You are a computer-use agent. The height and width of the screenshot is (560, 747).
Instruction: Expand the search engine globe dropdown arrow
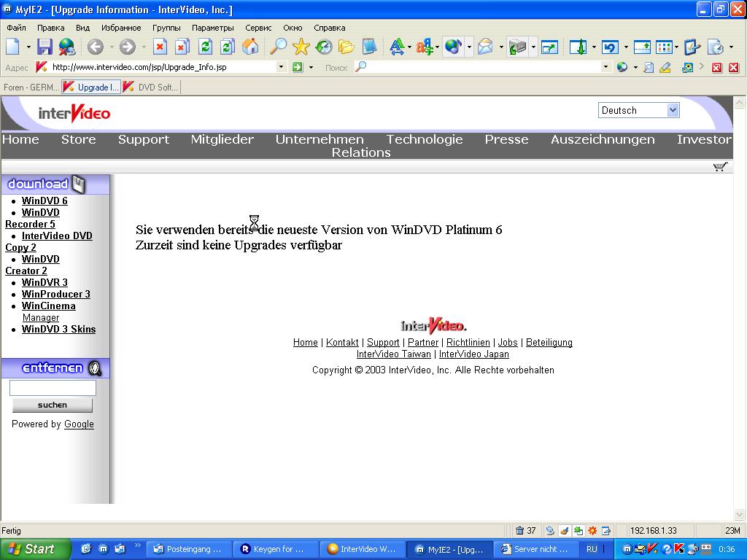click(635, 68)
